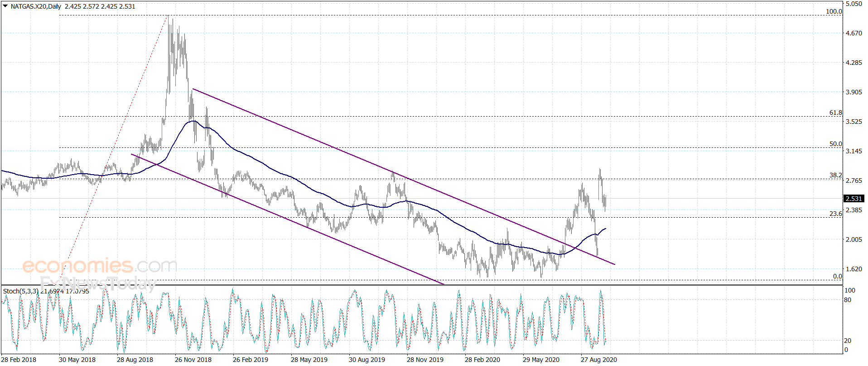Select the 100.0 Fibonacci level label

[x=834, y=11]
